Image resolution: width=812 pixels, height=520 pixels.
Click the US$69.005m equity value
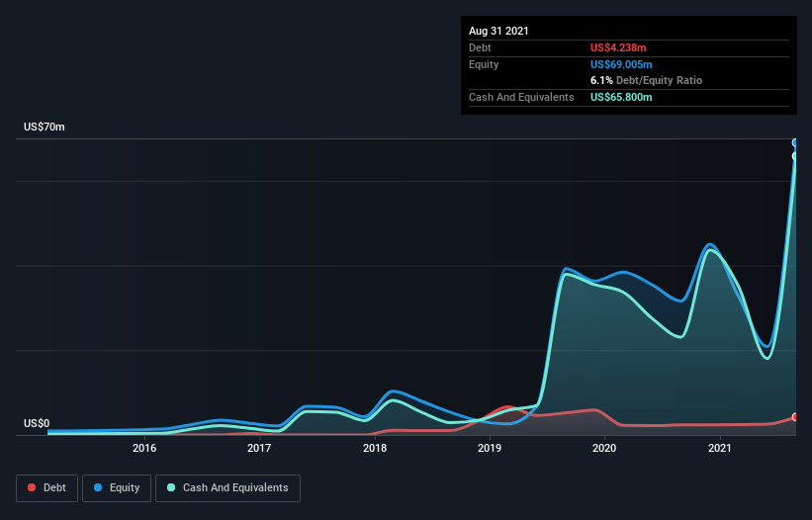coord(621,64)
